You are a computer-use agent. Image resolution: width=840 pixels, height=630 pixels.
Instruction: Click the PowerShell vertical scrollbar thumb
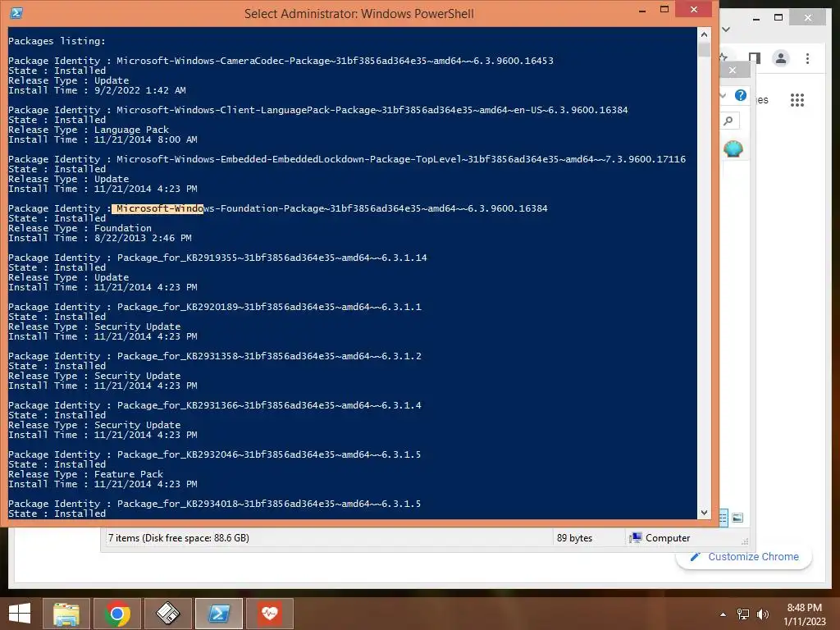pyautogui.click(x=704, y=49)
